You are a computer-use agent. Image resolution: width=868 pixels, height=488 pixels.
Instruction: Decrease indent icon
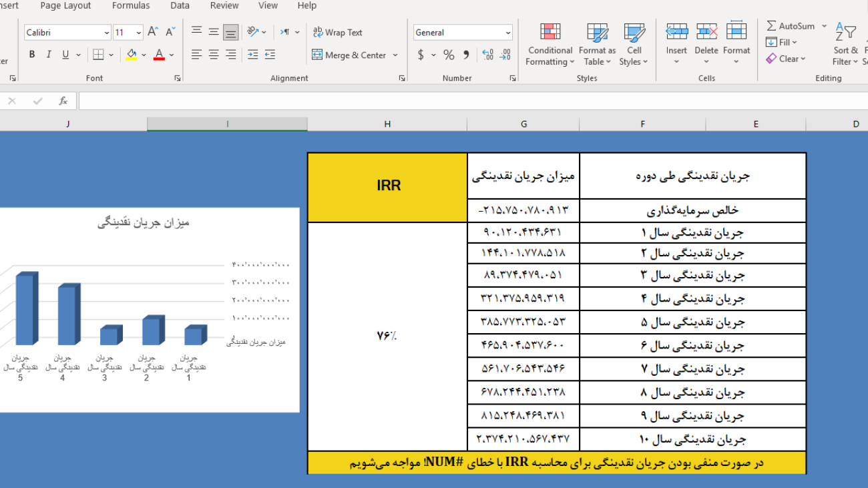click(252, 55)
